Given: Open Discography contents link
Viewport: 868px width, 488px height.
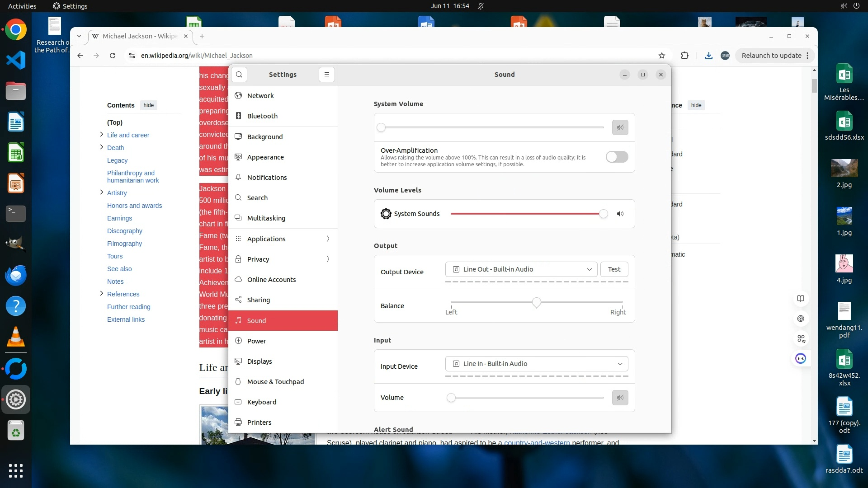Looking at the screenshot, I should tap(124, 231).
